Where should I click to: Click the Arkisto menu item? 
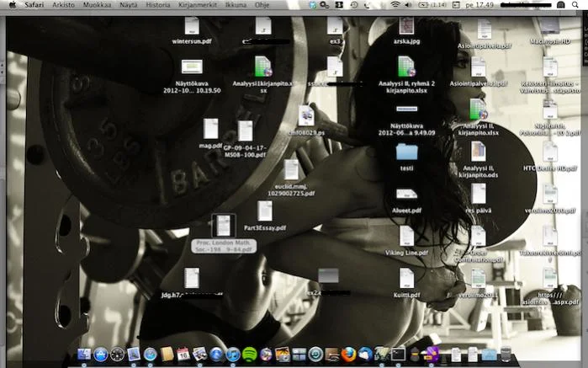63,5
